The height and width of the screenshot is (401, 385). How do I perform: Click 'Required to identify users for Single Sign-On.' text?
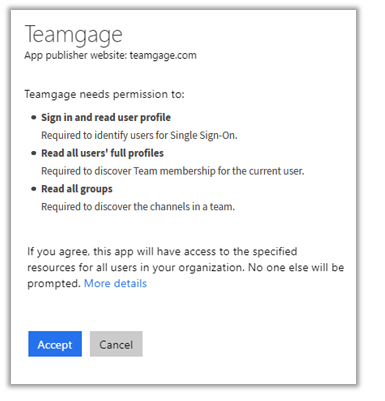[139, 135]
